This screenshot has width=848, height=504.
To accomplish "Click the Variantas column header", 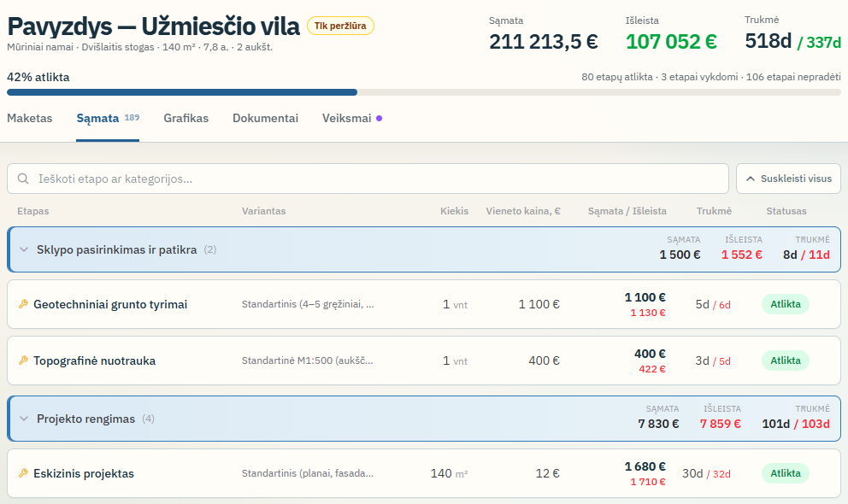I will click(264, 211).
